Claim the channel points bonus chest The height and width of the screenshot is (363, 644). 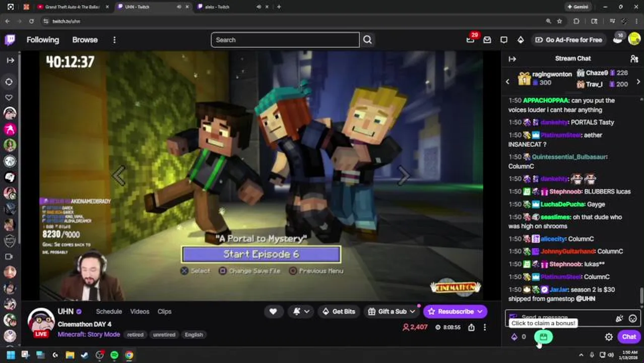coord(543,337)
